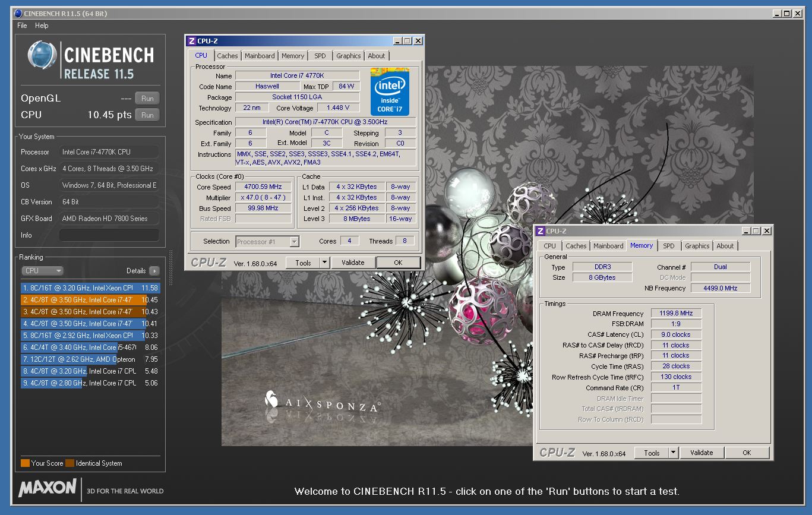Click the Info input field
Screen dimensions: 812x515
point(109,235)
